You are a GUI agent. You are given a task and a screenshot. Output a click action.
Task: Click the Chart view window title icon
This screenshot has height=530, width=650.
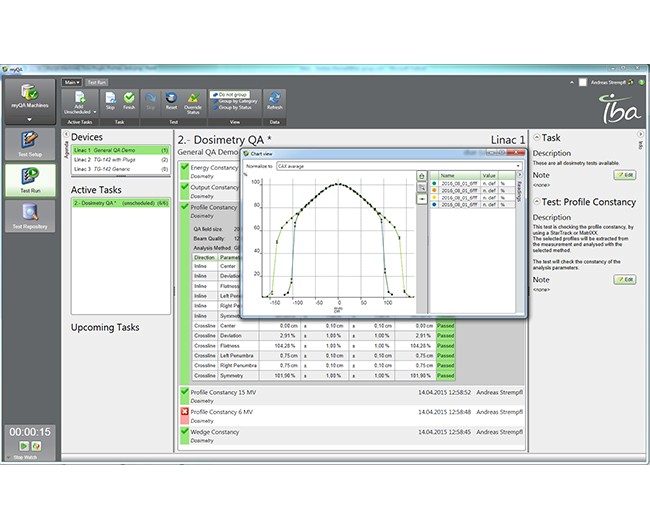[x=246, y=154]
